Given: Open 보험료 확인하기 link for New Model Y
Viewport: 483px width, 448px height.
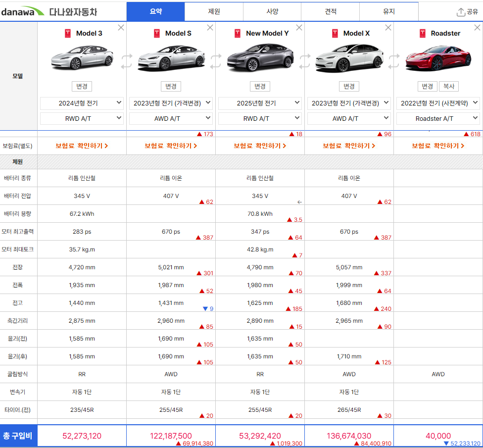Looking at the screenshot, I should point(260,146).
